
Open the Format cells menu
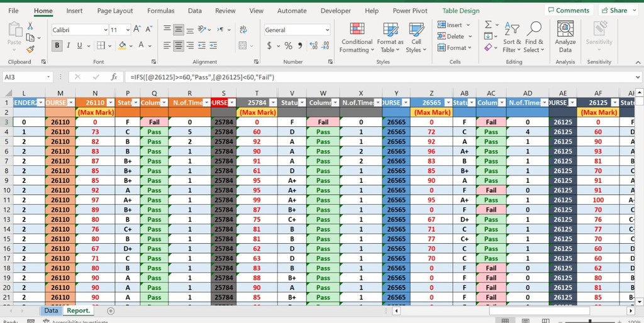(455, 48)
